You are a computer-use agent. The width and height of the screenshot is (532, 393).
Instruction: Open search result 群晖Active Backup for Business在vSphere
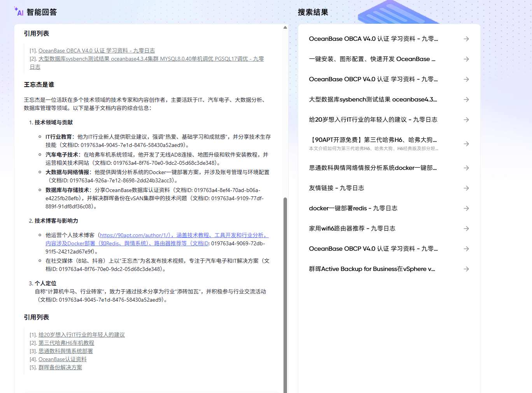tap(389, 269)
